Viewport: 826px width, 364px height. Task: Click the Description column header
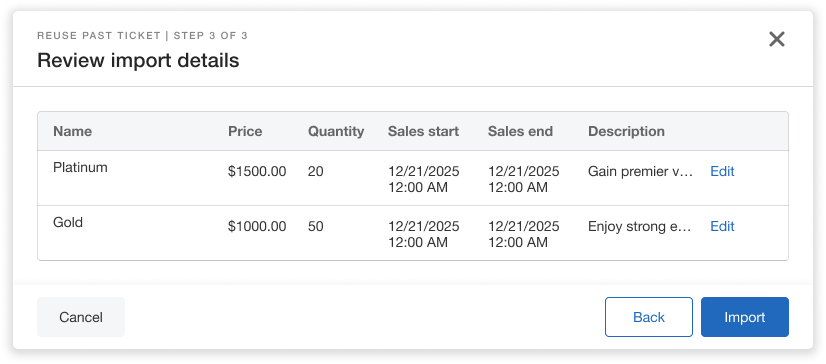point(626,131)
